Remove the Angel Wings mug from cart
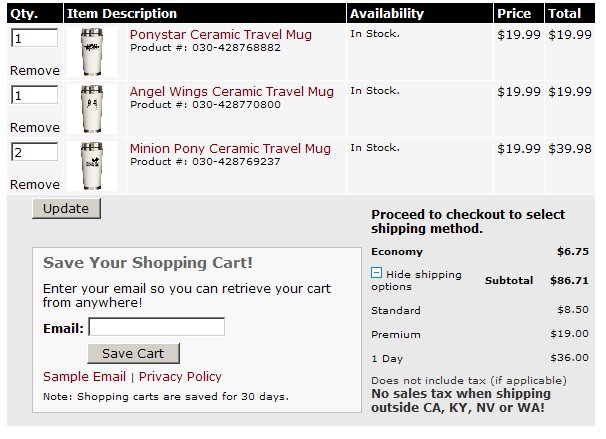The height and width of the screenshot is (439, 606). point(35,128)
